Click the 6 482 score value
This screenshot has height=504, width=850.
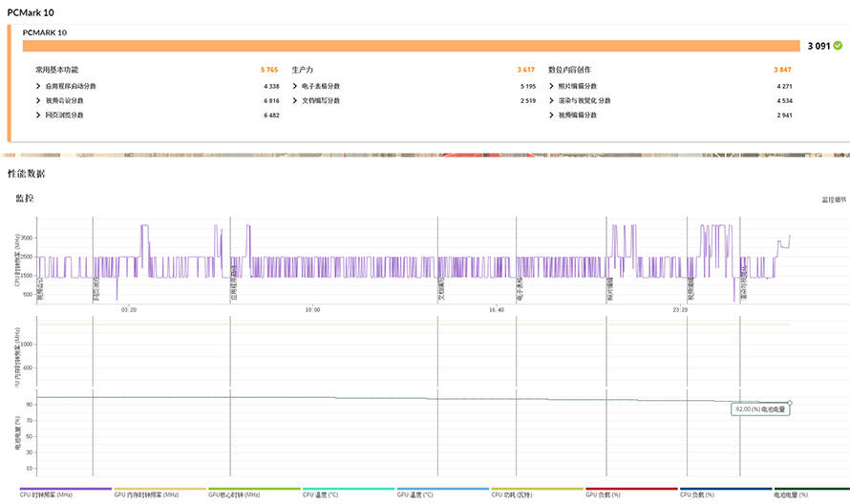coord(271,115)
